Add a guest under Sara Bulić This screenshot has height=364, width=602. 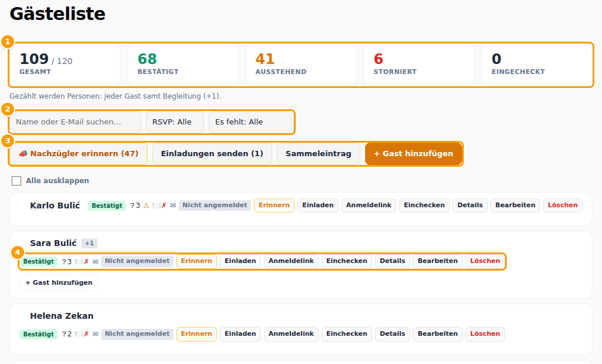(x=59, y=282)
